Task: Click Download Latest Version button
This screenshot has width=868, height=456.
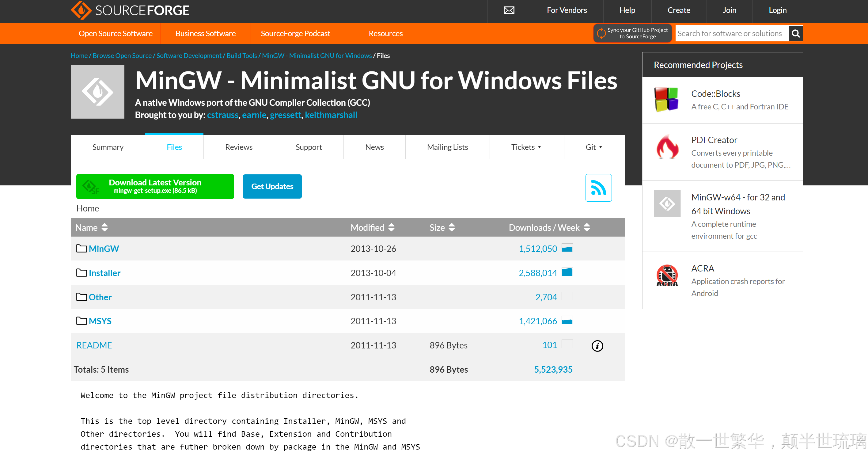Action: pos(155,186)
